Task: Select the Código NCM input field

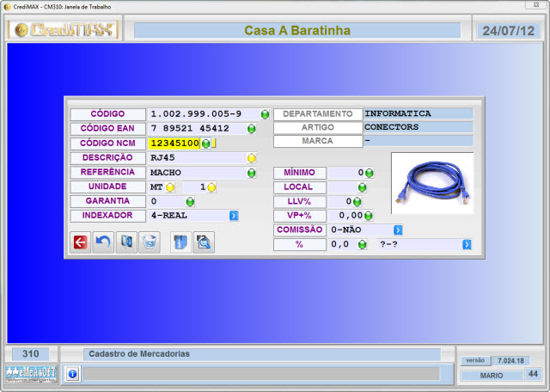Action: (174, 144)
